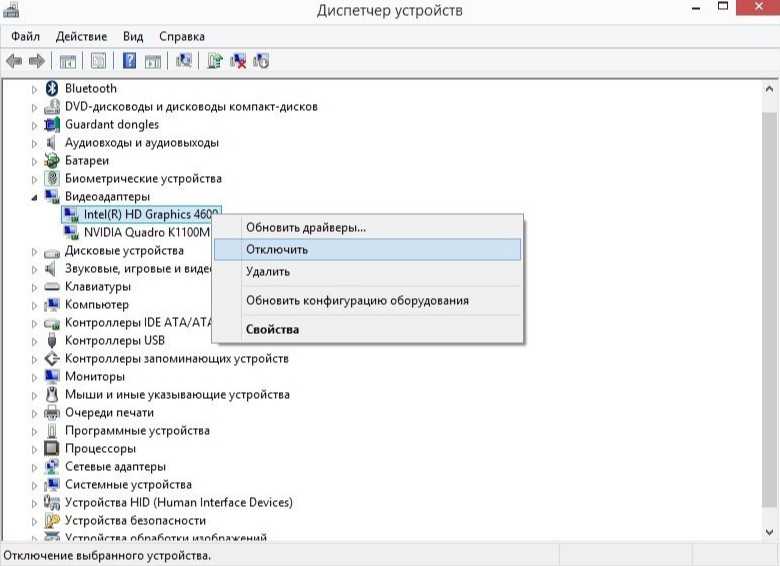Maximize the Диспетчер устройств window

coord(723,7)
